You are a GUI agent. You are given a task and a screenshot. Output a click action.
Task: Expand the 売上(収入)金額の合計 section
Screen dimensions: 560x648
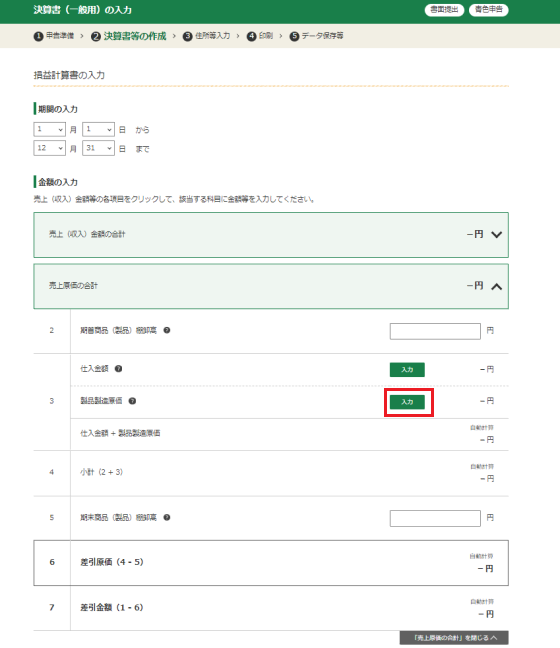pyautogui.click(x=271, y=235)
